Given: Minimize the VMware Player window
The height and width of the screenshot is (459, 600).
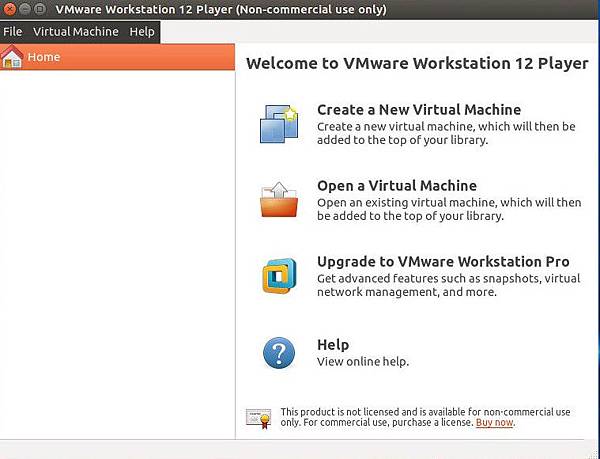Looking at the screenshot, I should (25, 9).
